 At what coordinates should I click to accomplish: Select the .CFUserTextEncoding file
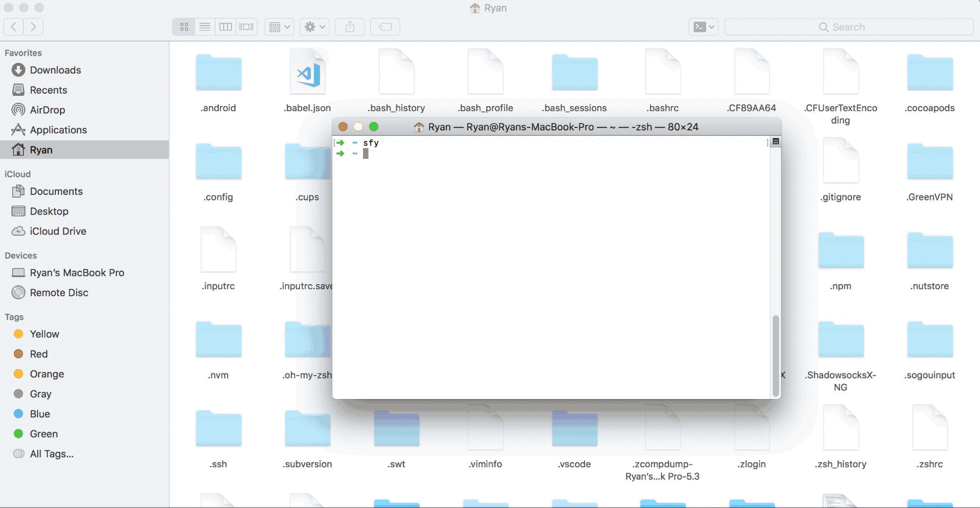[841, 71]
